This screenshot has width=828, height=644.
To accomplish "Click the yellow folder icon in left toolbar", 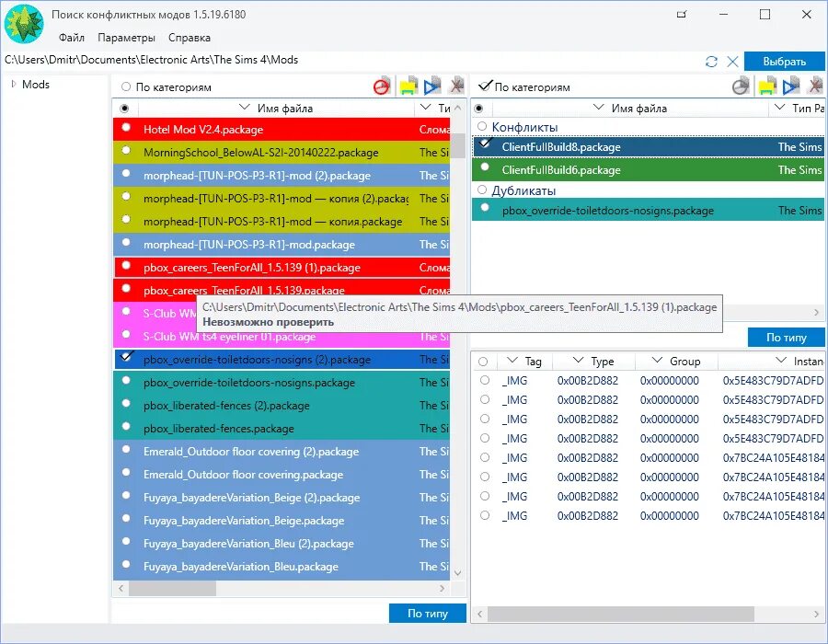I will [408, 86].
